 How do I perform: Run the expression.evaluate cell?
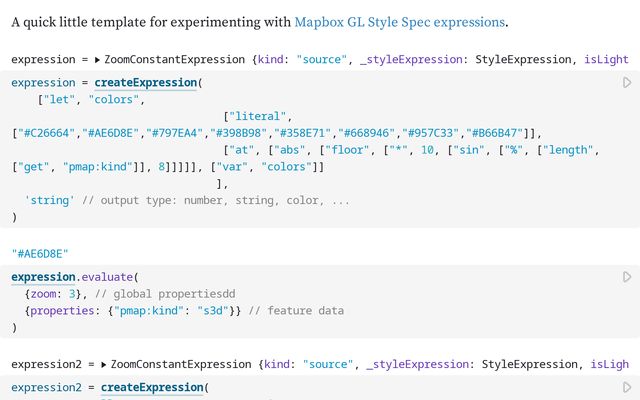[x=627, y=277]
